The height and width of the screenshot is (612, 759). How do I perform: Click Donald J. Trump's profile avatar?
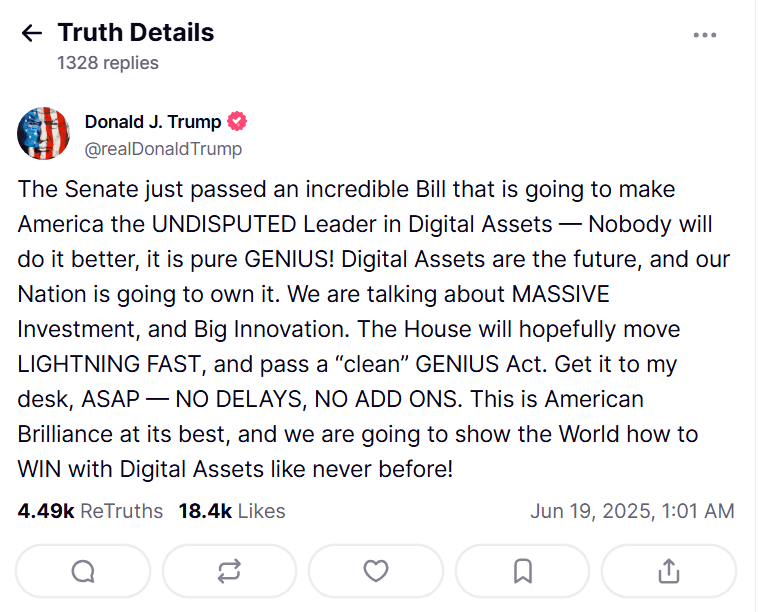[x=44, y=134]
